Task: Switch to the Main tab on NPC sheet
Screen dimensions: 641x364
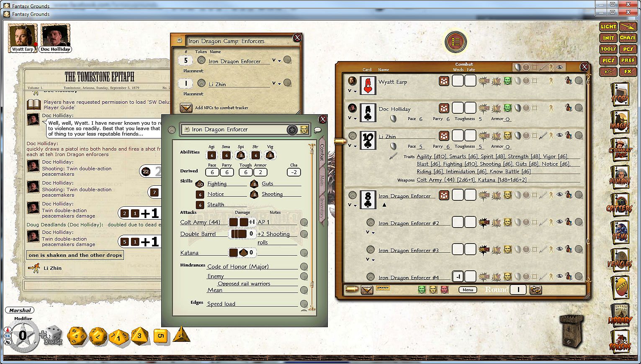Action: tap(322, 180)
